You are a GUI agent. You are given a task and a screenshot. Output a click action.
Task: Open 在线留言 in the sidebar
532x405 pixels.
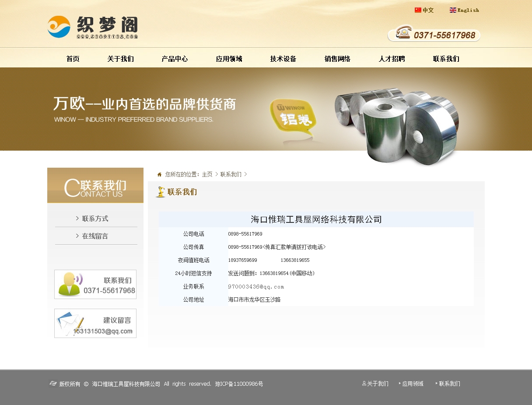[95, 236]
